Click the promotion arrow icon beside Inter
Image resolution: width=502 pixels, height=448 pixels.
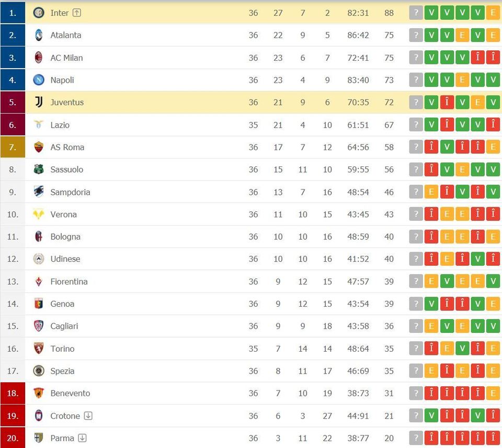(77, 13)
